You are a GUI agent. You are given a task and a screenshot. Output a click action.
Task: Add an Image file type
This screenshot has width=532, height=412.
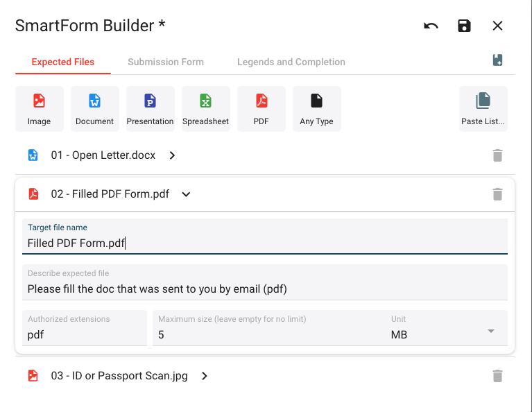tap(40, 109)
